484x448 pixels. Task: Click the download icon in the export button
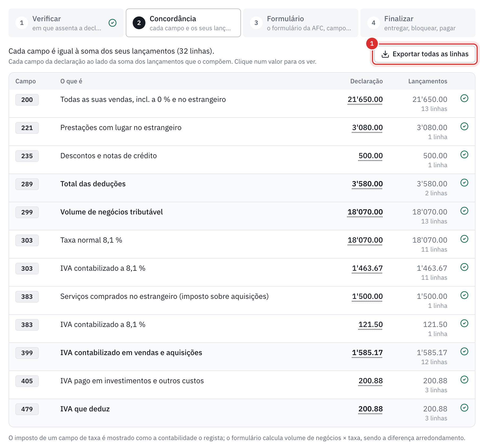385,54
